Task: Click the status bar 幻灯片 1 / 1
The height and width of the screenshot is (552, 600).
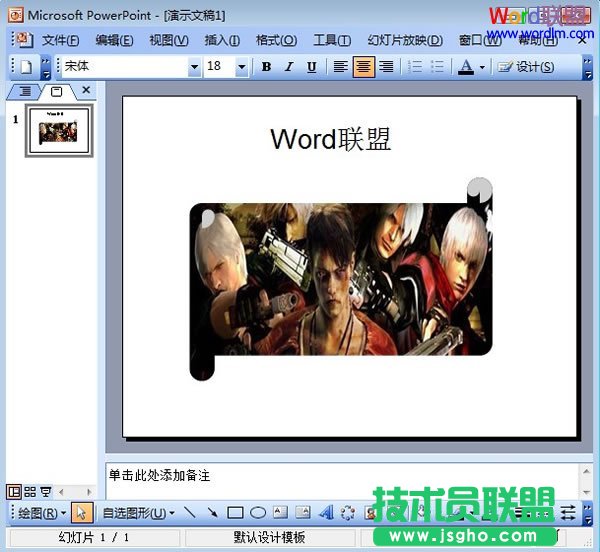Action: click(x=94, y=538)
